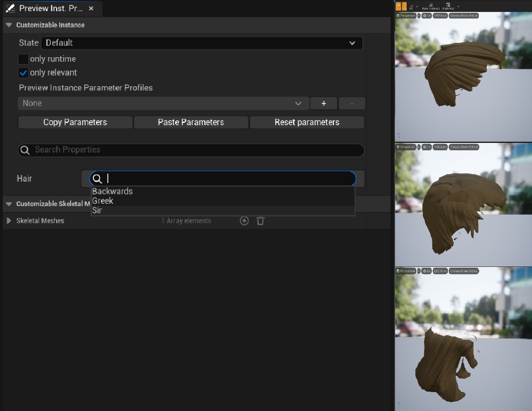Open viewport options arrow in bottom viewport
The width and height of the screenshot is (532, 411).
[419, 271]
